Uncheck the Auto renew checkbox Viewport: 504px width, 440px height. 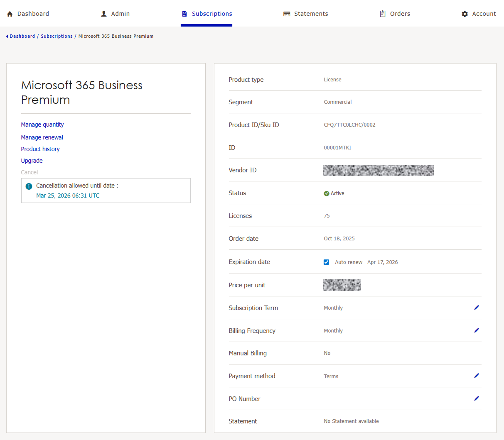tap(326, 262)
